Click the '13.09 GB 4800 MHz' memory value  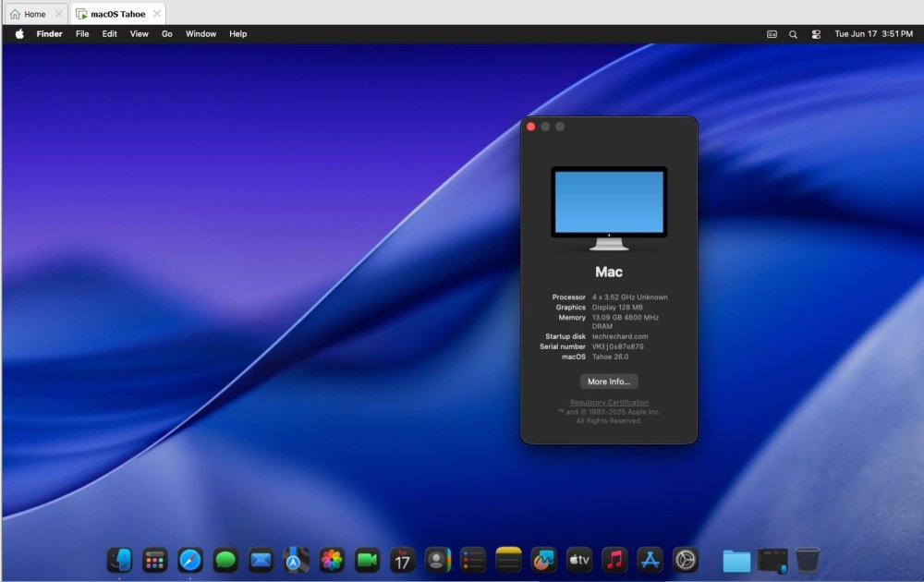coord(626,317)
